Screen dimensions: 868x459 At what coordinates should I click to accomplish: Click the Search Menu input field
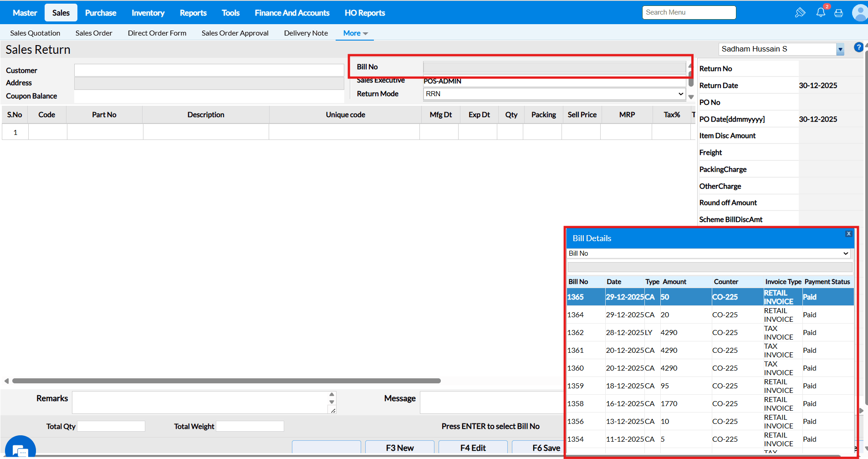click(689, 12)
